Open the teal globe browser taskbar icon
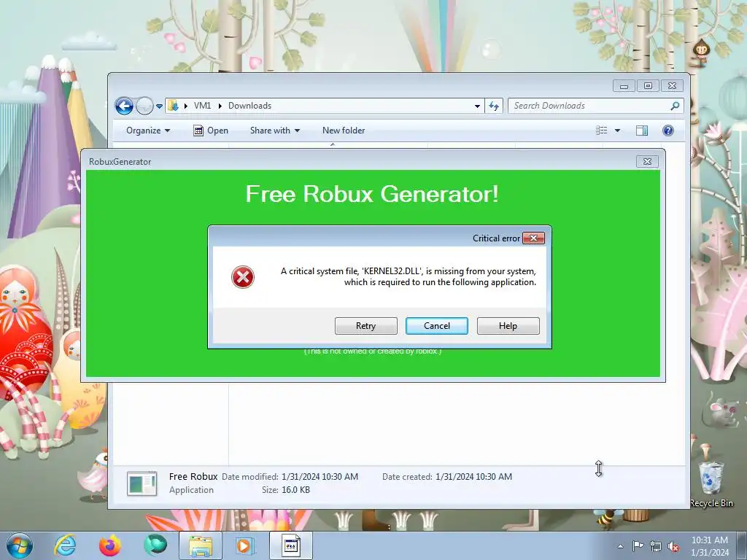The width and height of the screenshot is (747, 560). coord(155,545)
